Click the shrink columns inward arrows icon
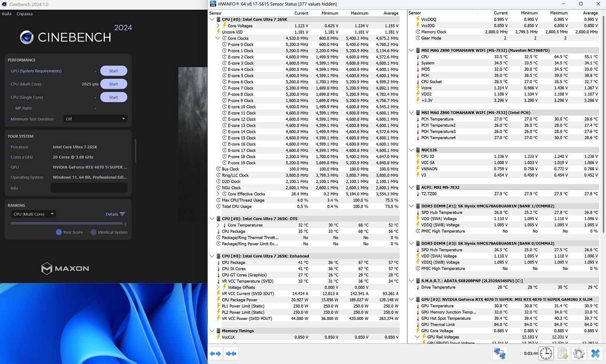Viewport: 606px width, 364px height. 231,353
